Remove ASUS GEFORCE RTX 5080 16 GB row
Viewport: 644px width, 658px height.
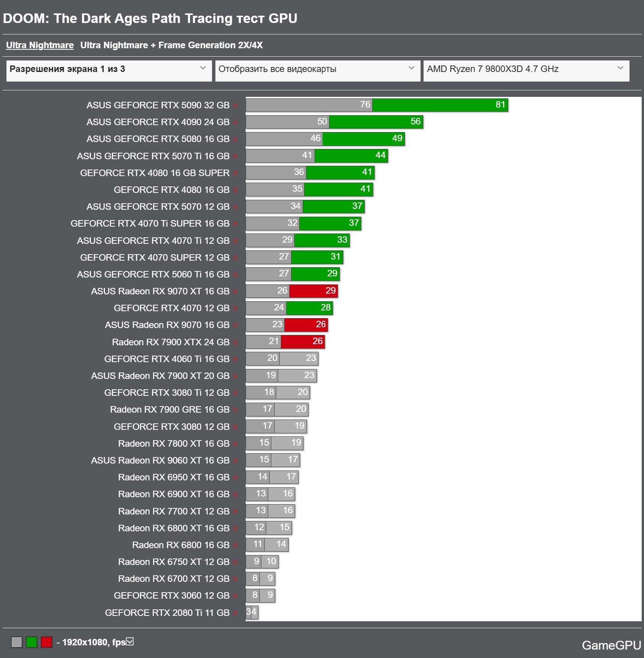pos(235,140)
